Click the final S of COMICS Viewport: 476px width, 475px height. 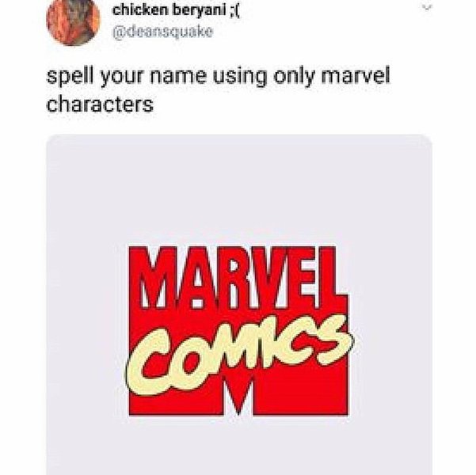[334, 340]
